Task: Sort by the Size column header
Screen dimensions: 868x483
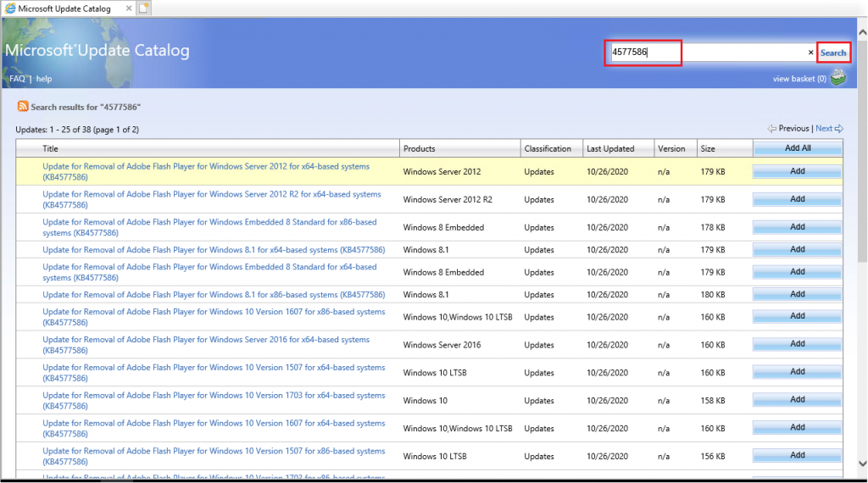Action: pos(708,148)
